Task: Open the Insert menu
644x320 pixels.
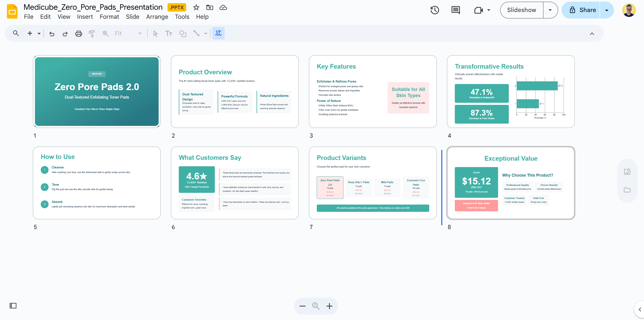Action: pos(85,17)
